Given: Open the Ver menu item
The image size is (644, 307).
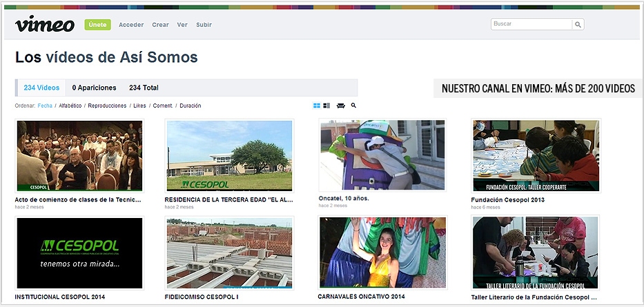Looking at the screenshot, I should (182, 25).
